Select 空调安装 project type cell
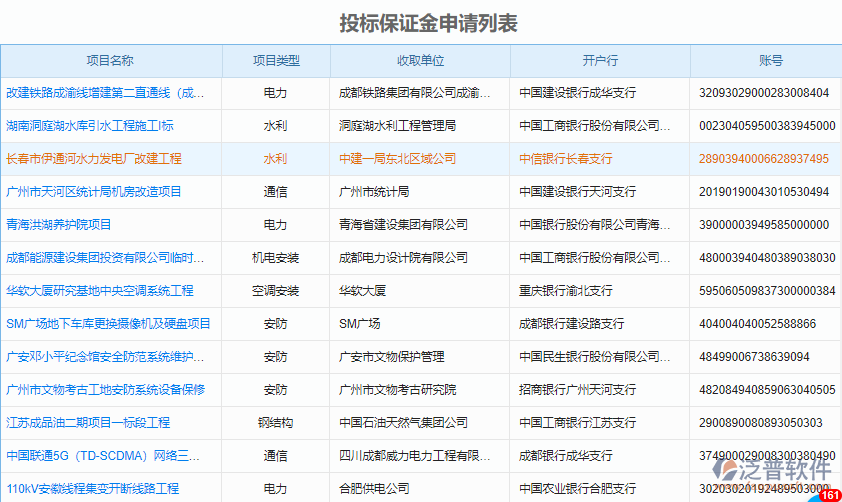Viewport: 842px width, 502px height. [x=275, y=290]
